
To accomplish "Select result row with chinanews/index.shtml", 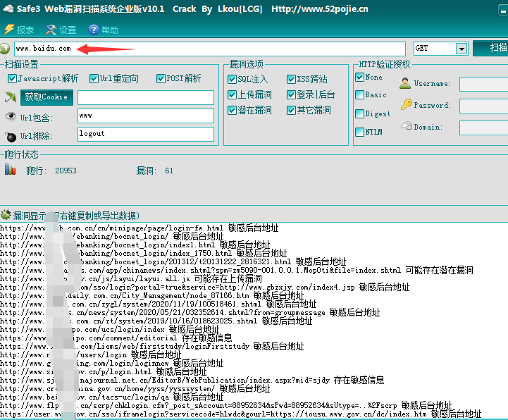I will pos(237,271).
